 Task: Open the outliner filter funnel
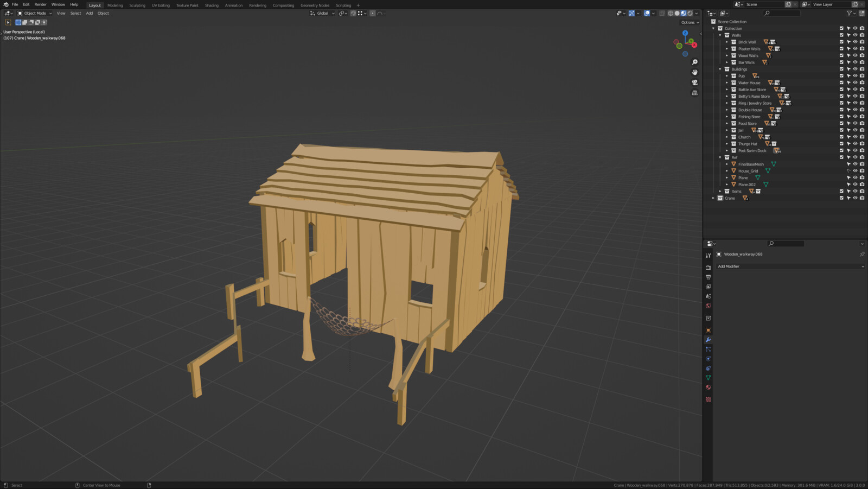point(850,13)
